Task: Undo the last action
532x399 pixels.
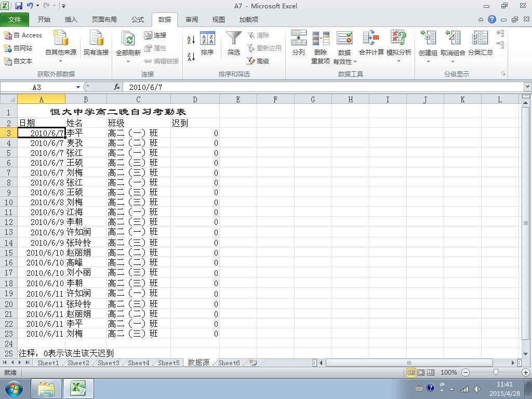Action: tap(30, 6)
